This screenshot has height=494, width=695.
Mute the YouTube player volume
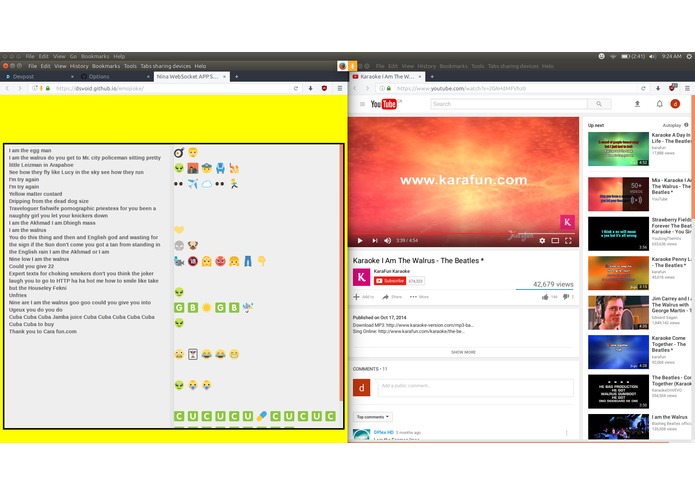click(388, 241)
